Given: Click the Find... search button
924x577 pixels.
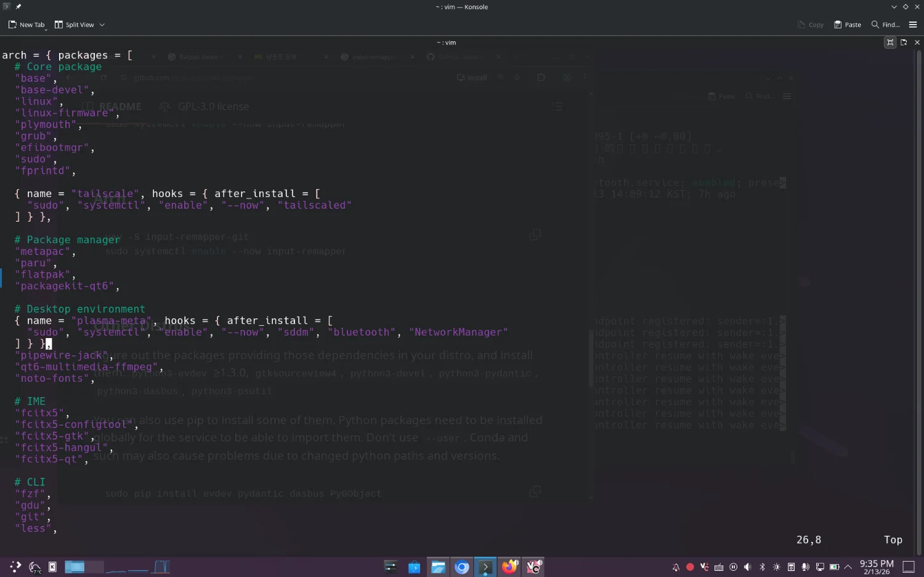Looking at the screenshot, I should (885, 25).
